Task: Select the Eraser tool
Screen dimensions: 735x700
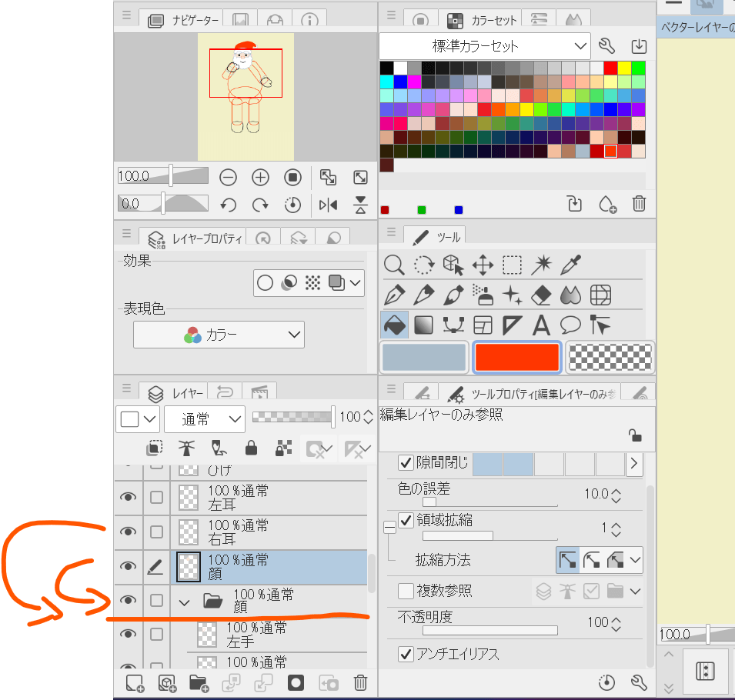Action: (541, 295)
